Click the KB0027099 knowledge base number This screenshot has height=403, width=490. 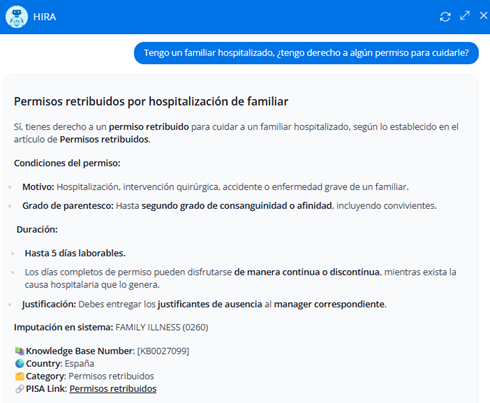tap(163, 351)
